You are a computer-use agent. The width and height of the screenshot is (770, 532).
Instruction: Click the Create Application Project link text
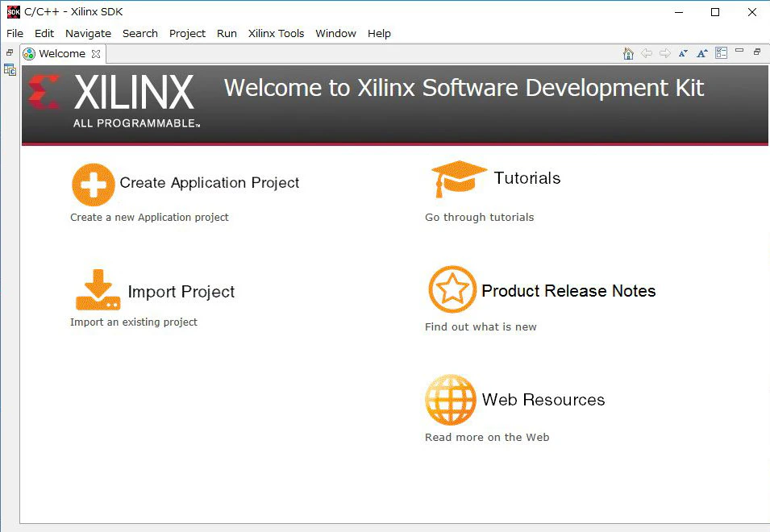(209, 182)
